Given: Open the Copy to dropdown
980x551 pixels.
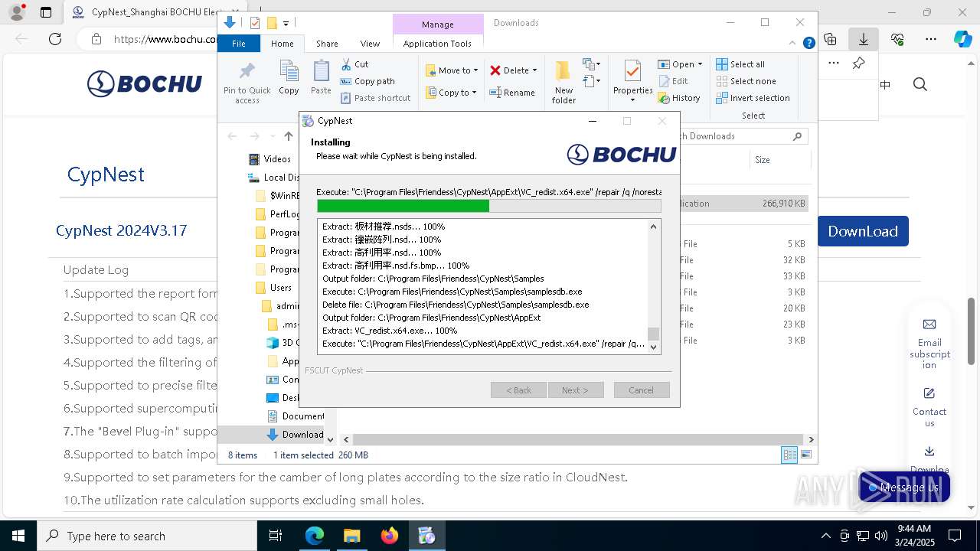Looking at the screenshot, I should tap(452, 93).
